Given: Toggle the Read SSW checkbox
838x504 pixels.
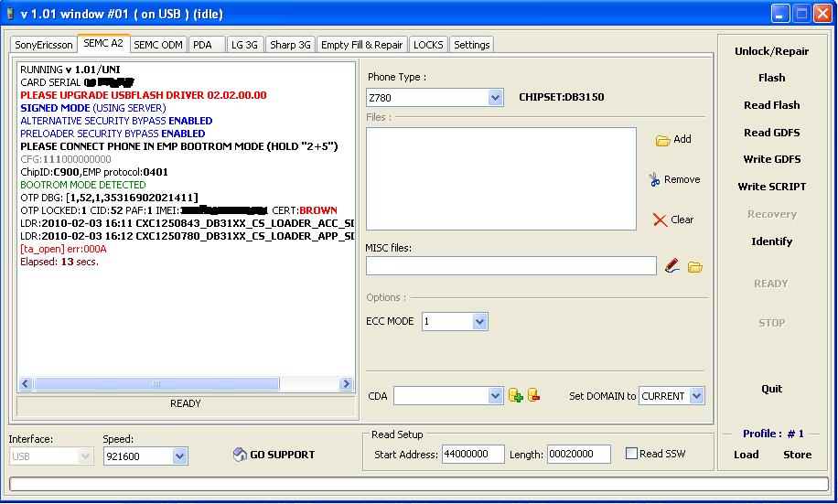Looking at the screenshot, I should (x=631, y=453).
